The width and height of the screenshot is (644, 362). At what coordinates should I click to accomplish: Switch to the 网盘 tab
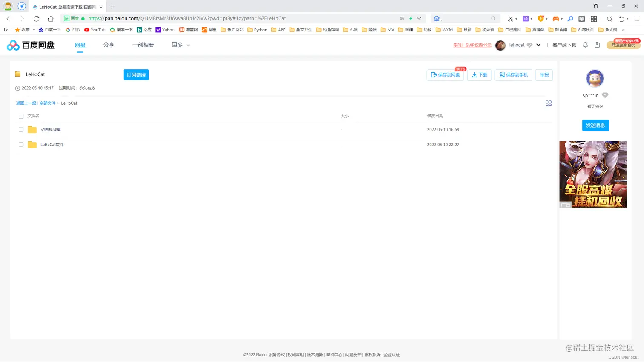tap(80, 45)
